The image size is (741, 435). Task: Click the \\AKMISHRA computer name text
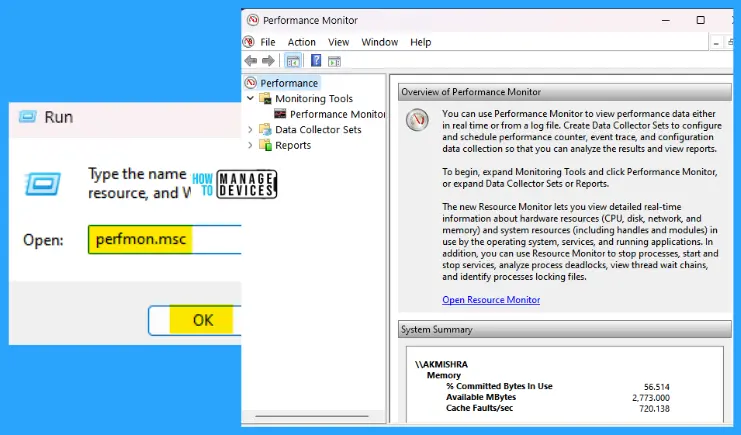(441, 364)
